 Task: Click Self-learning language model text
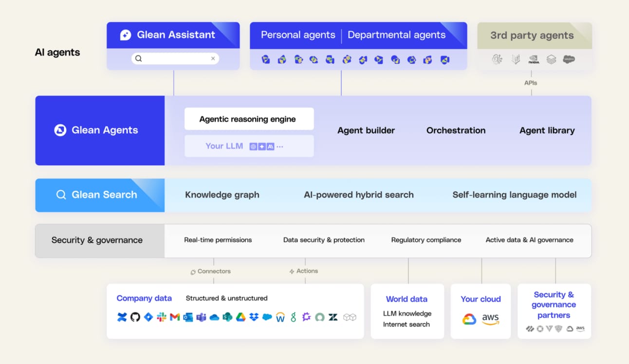click(x=515, y=195)
